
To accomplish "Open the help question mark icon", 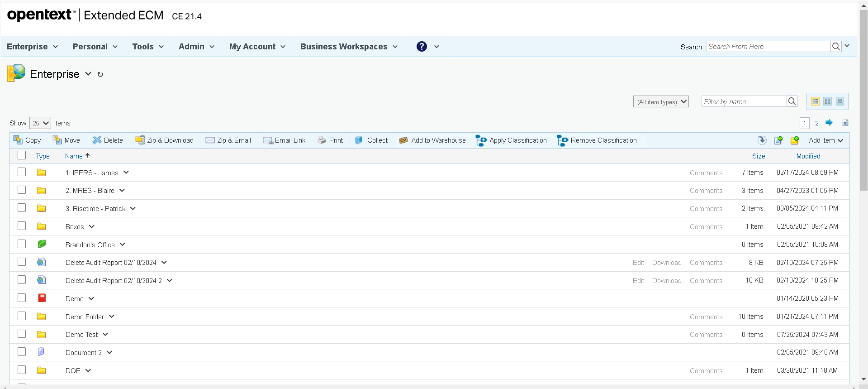I will (x=422, y=47).
